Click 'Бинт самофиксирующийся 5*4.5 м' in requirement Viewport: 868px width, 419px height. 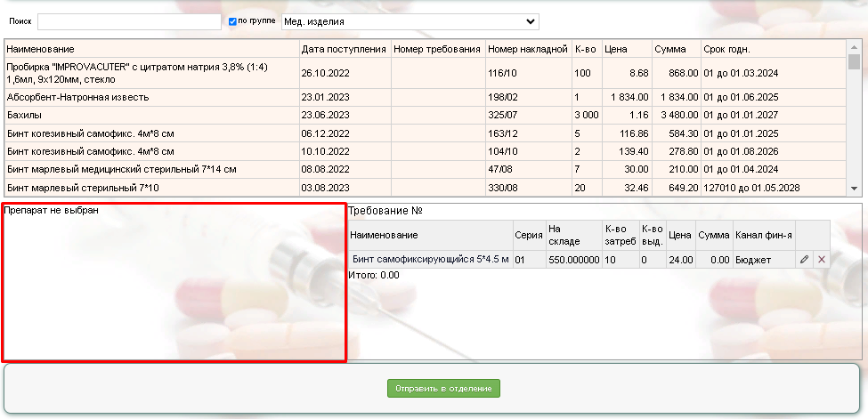click(x=430, y=259)
